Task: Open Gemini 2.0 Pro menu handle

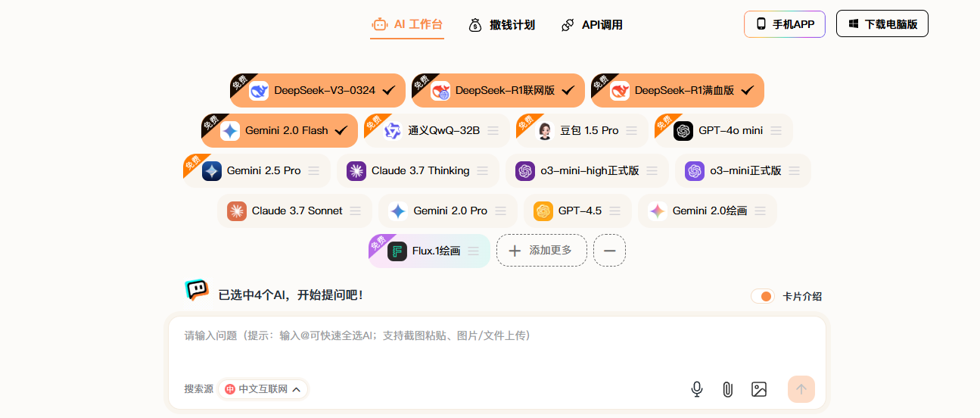Action: click(x=500, y=211)
